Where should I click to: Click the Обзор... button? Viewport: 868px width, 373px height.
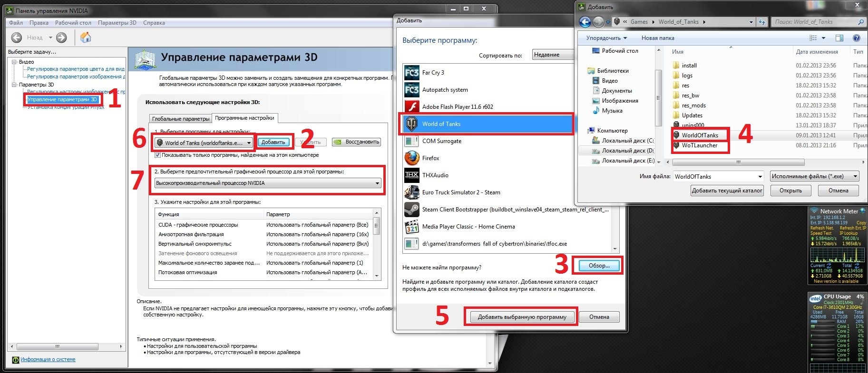tap(599, 266)
